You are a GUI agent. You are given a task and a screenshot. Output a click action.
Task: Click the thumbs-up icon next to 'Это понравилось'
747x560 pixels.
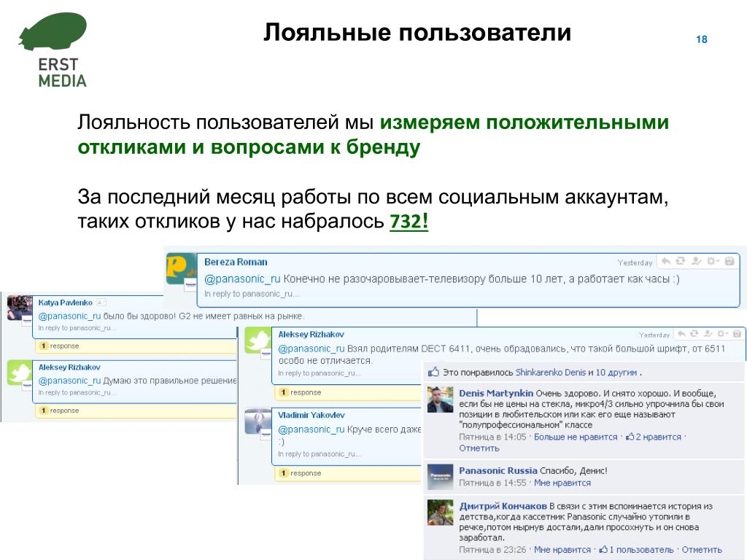coord(433,372)
